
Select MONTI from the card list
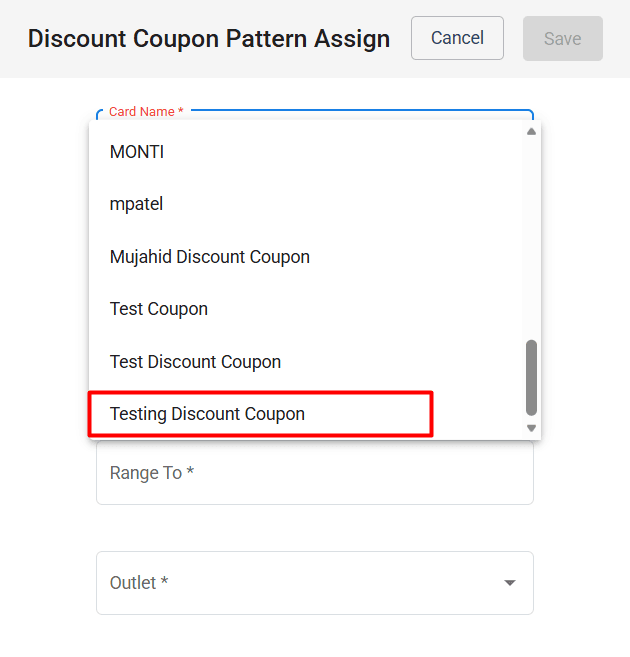[137, 152]
